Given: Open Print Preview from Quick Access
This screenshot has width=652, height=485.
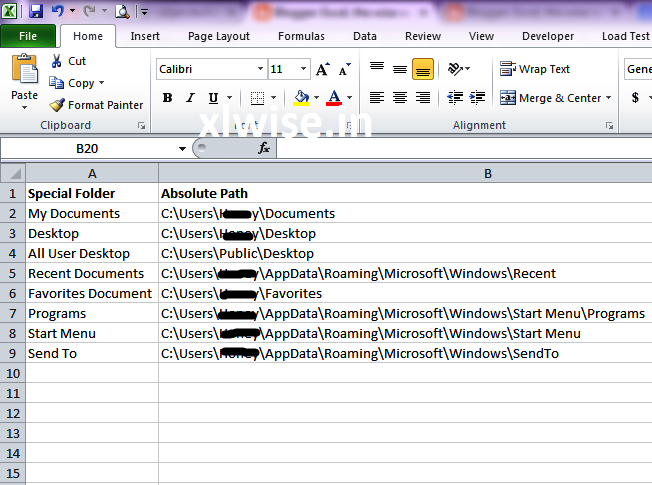Looking at the screenshot, I should tap(122, 11).
